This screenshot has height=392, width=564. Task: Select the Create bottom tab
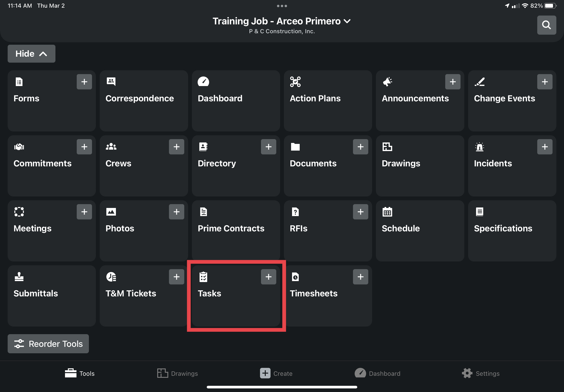click(276, 373)
